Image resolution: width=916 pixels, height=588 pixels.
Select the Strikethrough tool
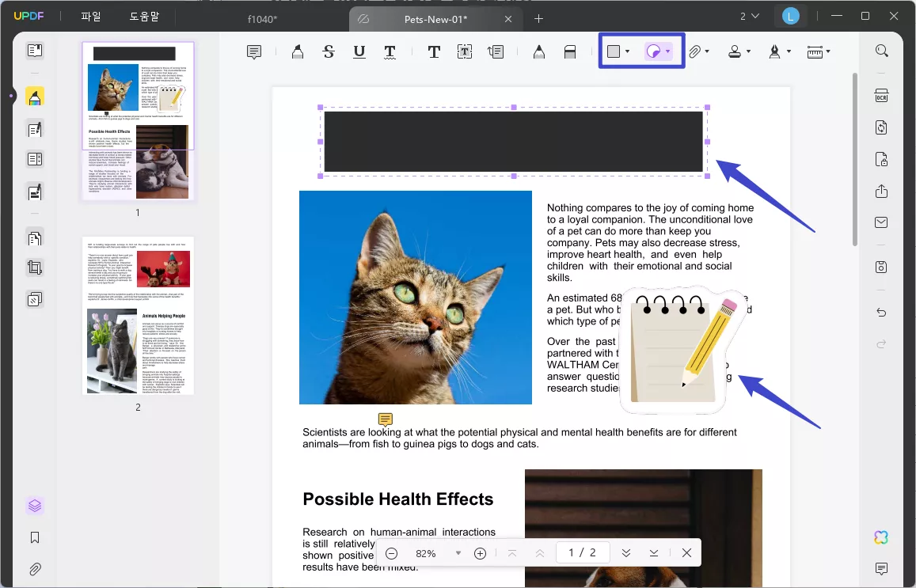(x=329, y=52)
